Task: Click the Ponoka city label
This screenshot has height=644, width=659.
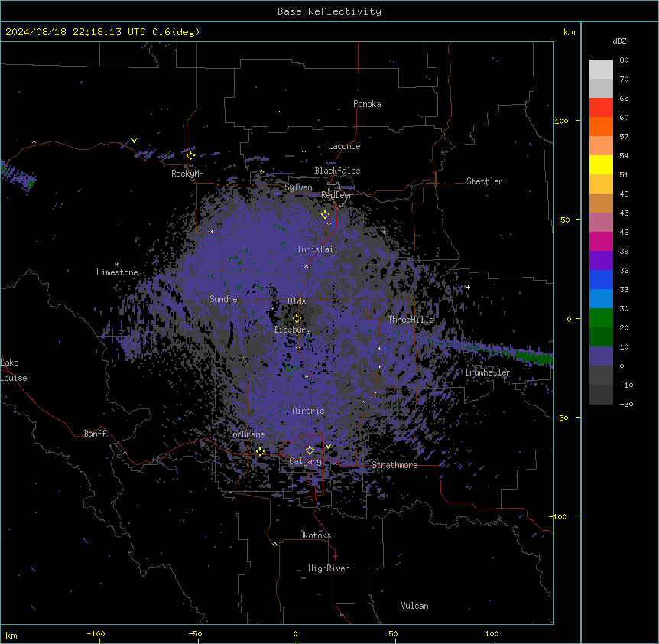Action: 367,104
